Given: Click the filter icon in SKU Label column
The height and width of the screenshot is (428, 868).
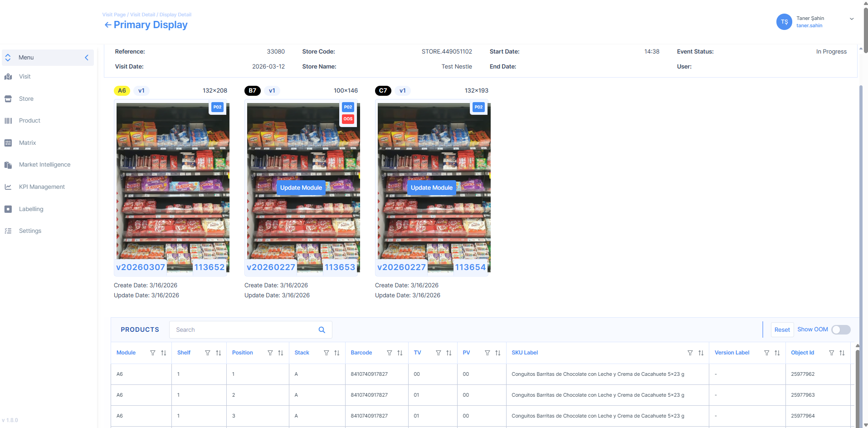Looking at the screenshot, I should point(690,353).
